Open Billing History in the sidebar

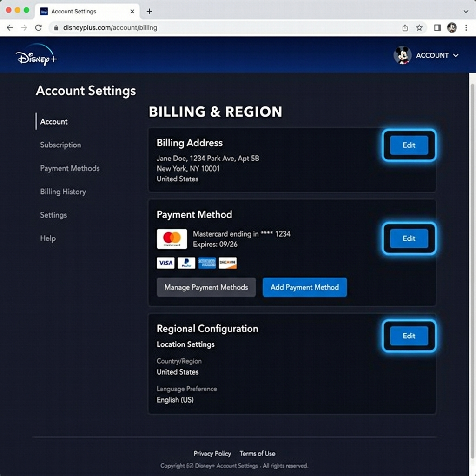coord(63,192)
